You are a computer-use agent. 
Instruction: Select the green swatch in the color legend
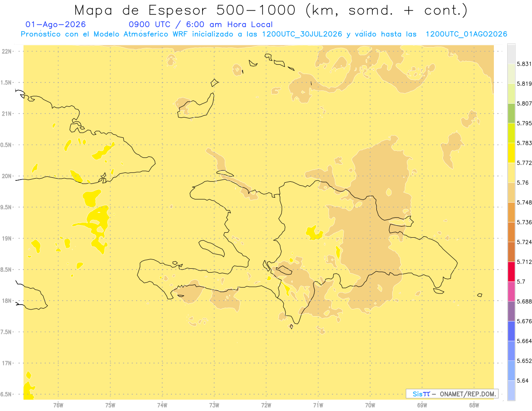point(511,113)
